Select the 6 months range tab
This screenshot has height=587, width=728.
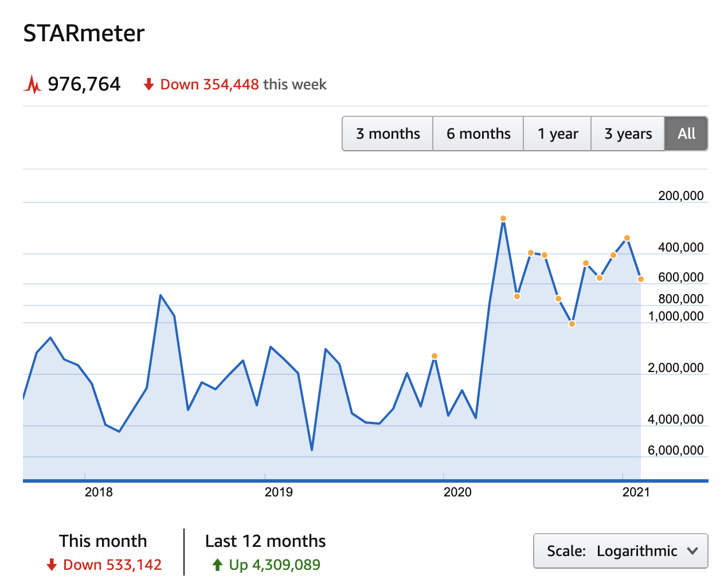(478, 134)
